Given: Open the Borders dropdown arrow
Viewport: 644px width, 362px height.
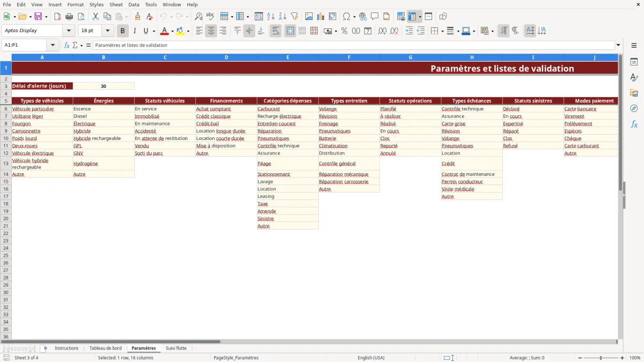Looking at the screenshot, I should [443, 31].
